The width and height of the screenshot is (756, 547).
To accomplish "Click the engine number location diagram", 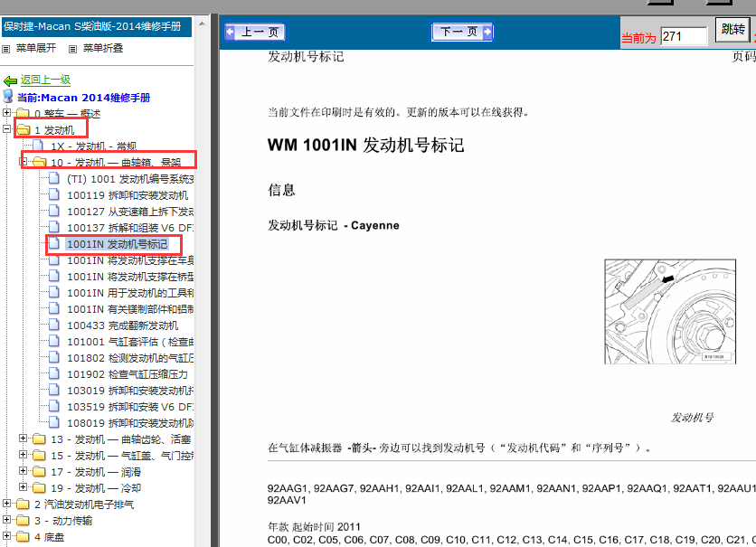I will point(670,311).
